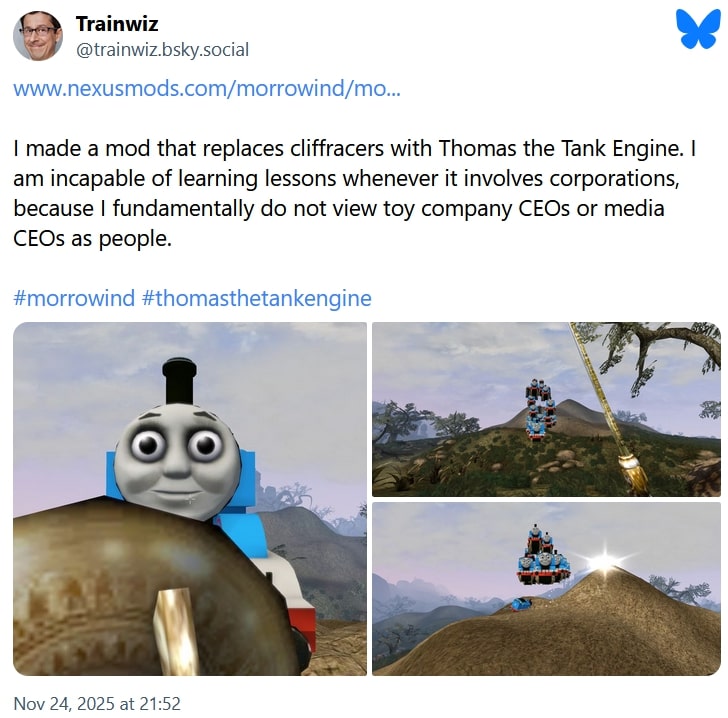Click the bright sun flare on the hilltop
The image size is (728, 718).
(x=604, y=561)
